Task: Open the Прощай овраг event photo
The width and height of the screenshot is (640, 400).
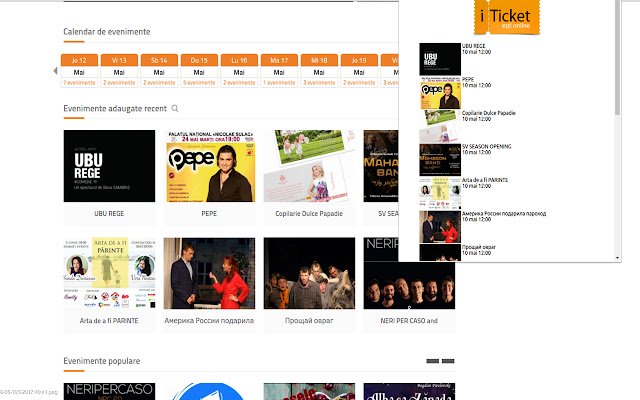Action: [x=309, y=273]
